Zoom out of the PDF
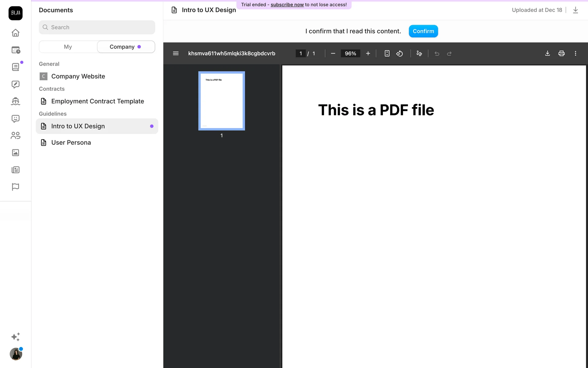 coord(333,53)
